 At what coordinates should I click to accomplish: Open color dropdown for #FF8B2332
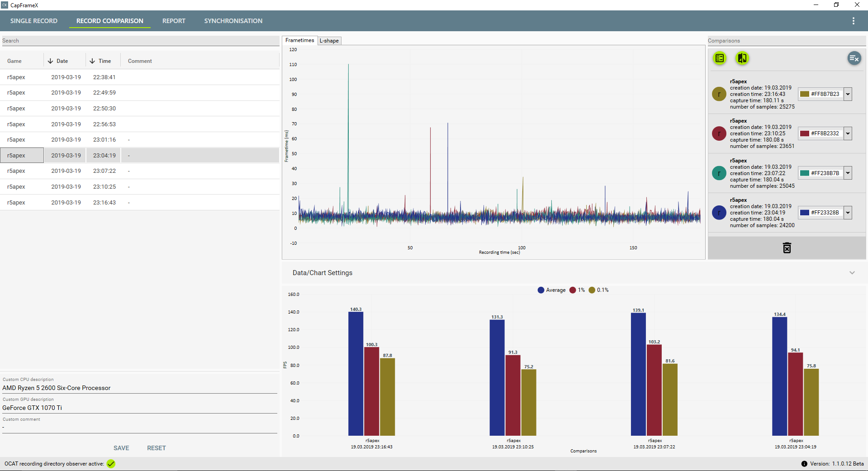click(848, 133)
